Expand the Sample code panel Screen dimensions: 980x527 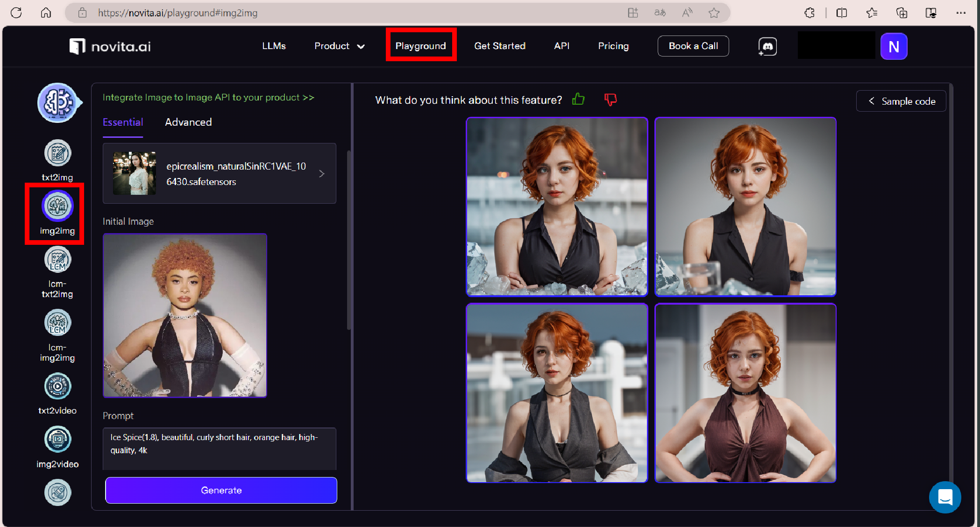pyautogui.click(x=901, y=101)
